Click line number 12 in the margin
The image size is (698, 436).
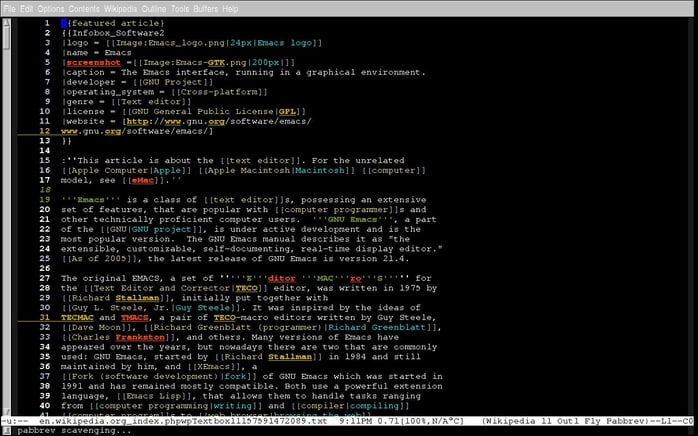(x=45, y=131)
